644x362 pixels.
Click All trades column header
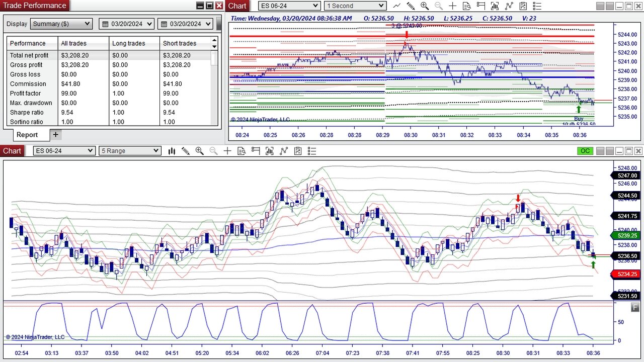[84, 43]
